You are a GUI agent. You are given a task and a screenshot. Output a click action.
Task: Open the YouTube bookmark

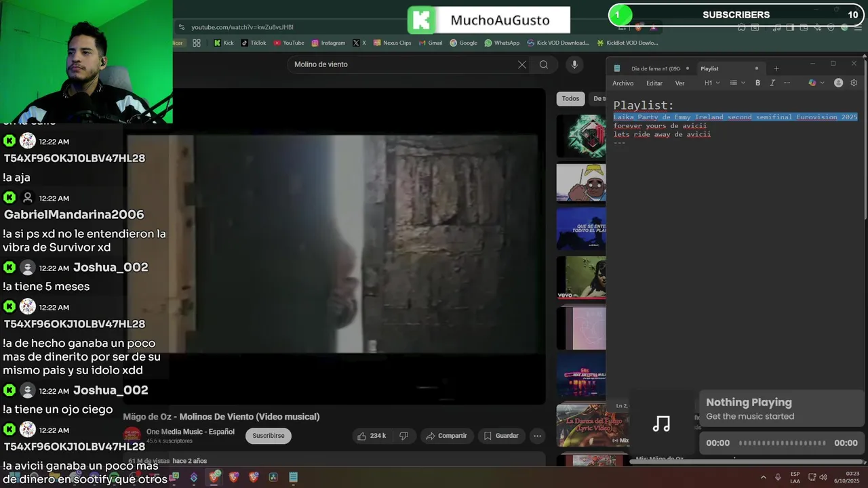pyautogui.click(x=289, y=43)
